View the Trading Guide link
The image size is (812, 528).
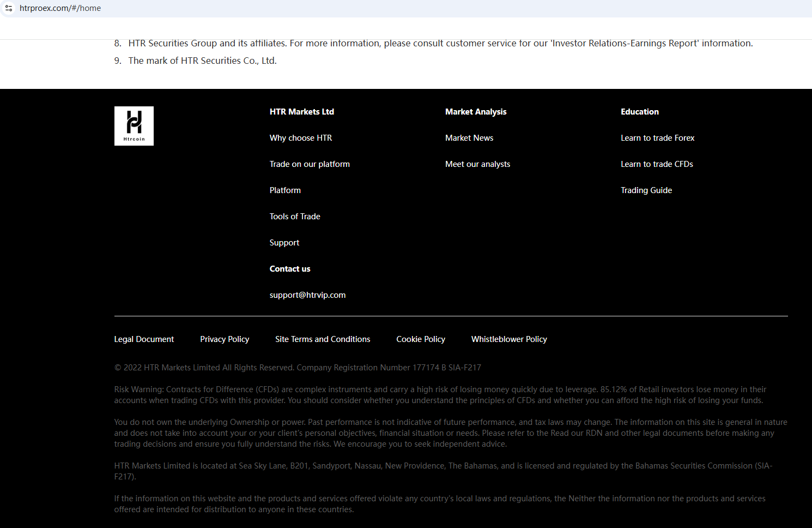pyautogui.click(x=646, y=190)
